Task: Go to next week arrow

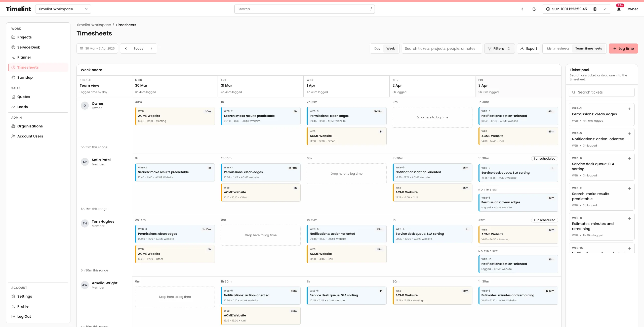Action: click(151, 49)
